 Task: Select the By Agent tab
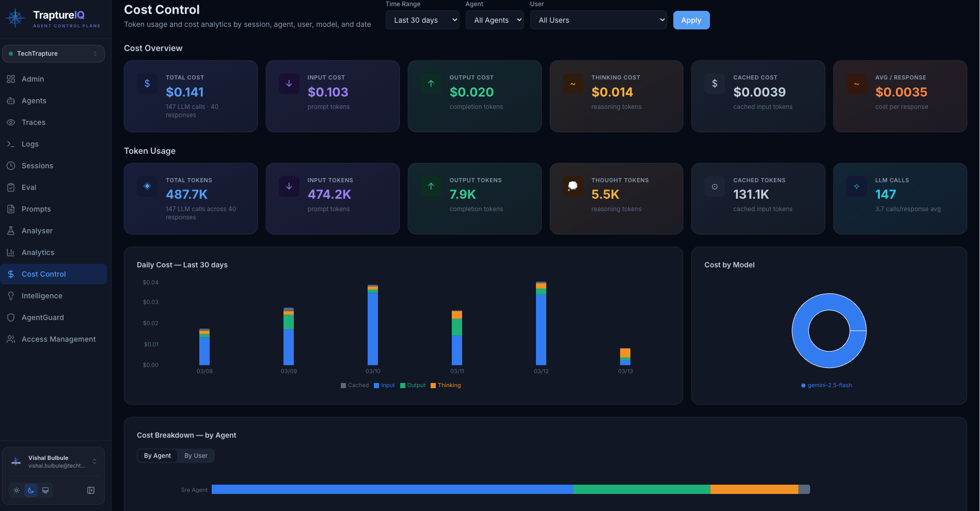pos(157,455)
